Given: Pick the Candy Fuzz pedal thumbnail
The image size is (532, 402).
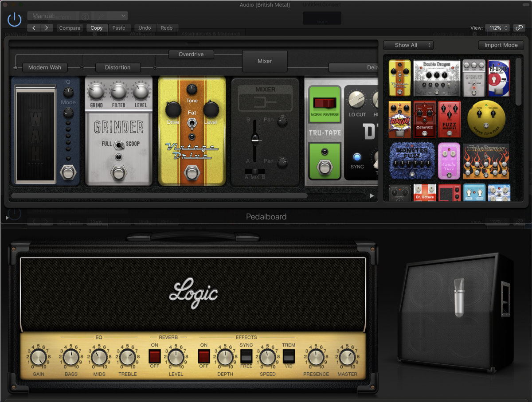Looking at the screenshot, I should pyautogui.click(x=449, y=161).
